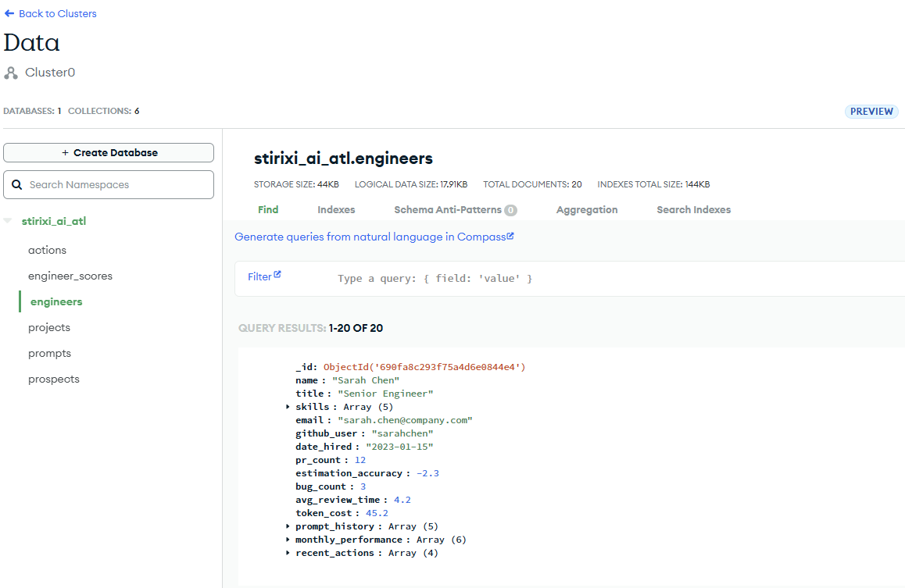Open the Schema Anti-Patterns tab
This screenshot has height=588, width=905.
pos(448,210)
